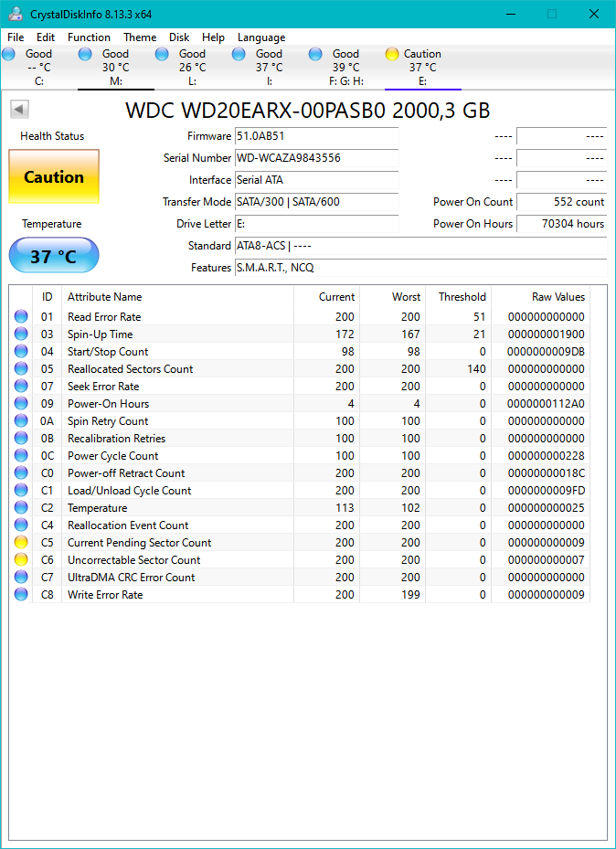Click the CrystalDiskInfo app icon in title bar
The image size is (616, 849).
click(x=16, y=15)
